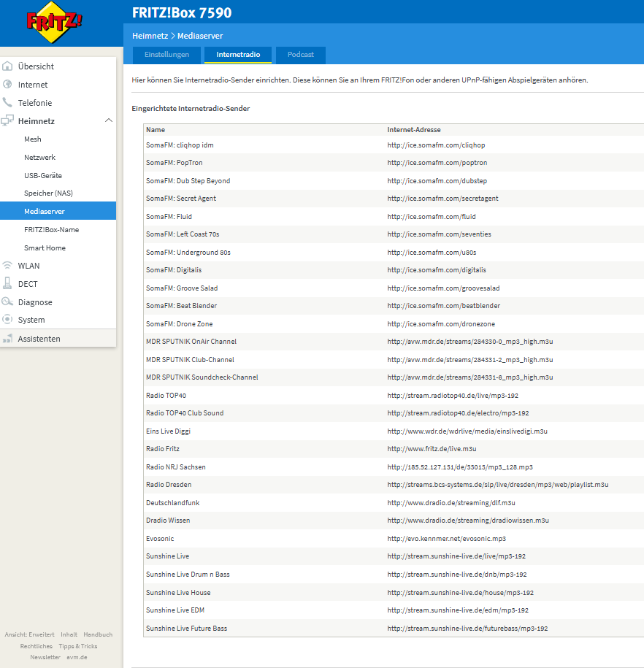Select SomaFM: Secret Agent name
644x668 pixels.
click(181, 198)
